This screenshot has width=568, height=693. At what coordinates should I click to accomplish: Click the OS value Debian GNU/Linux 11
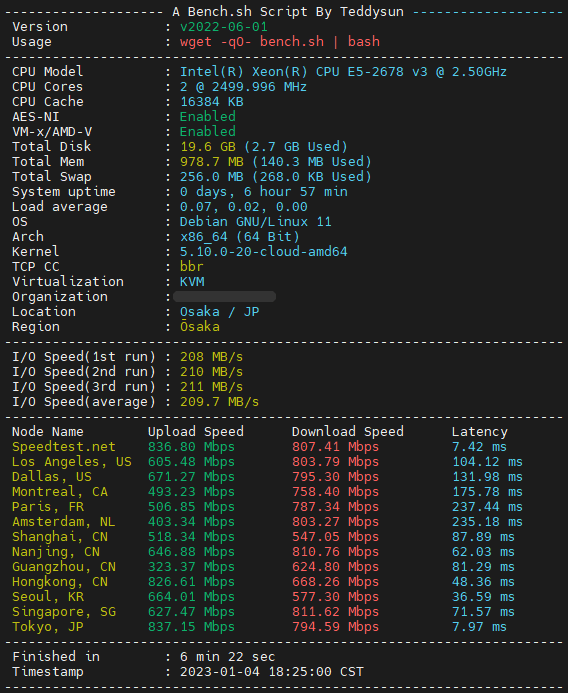pyautogui.click(x=255, y=222)
